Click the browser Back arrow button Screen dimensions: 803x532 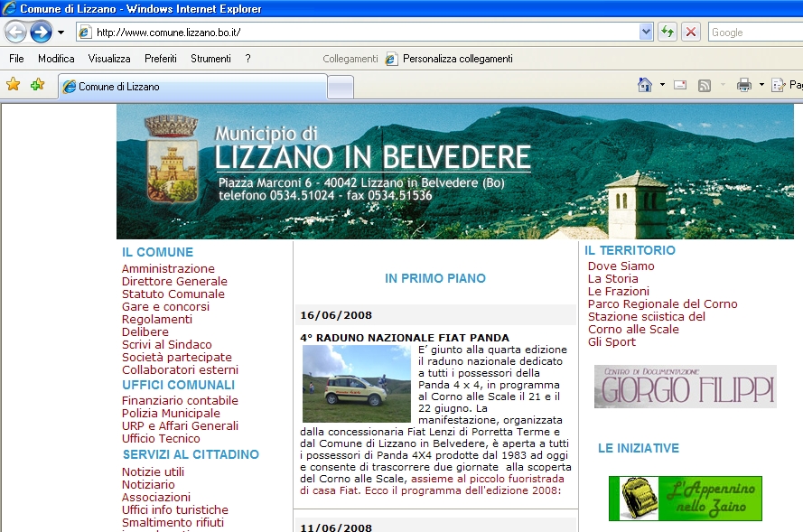(x=15, y=33)
